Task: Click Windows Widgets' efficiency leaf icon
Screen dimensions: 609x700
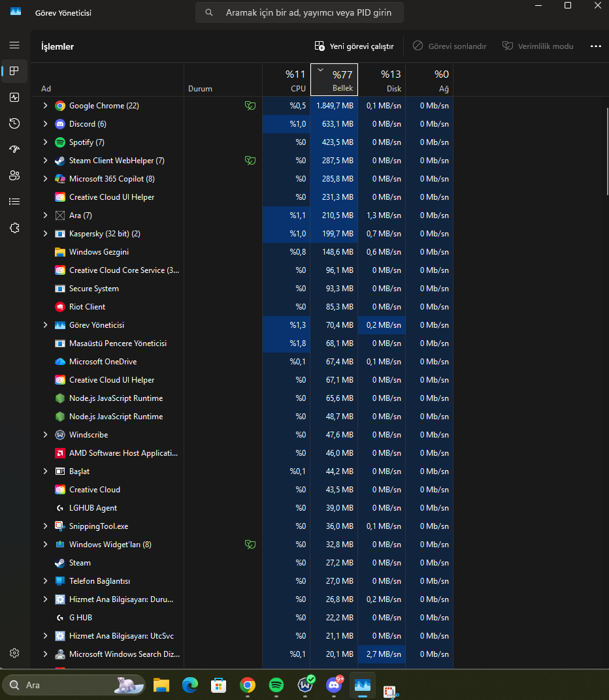Action: click(x=250, y=544)
